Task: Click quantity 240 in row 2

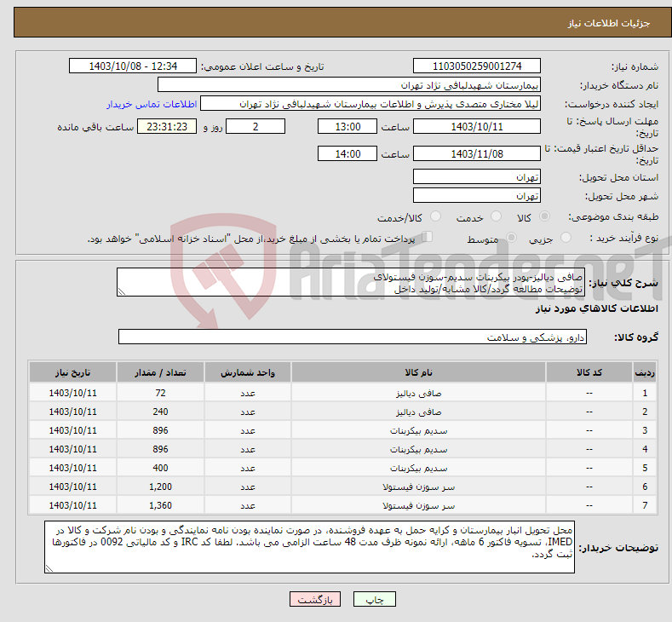Action: [x=160, y=412]
